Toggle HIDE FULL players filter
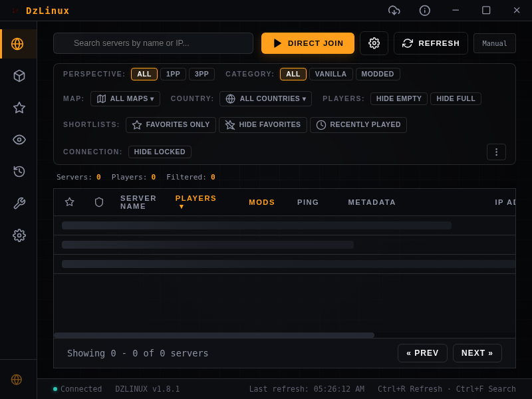The image size is (532, 399). tap(456, 98)
